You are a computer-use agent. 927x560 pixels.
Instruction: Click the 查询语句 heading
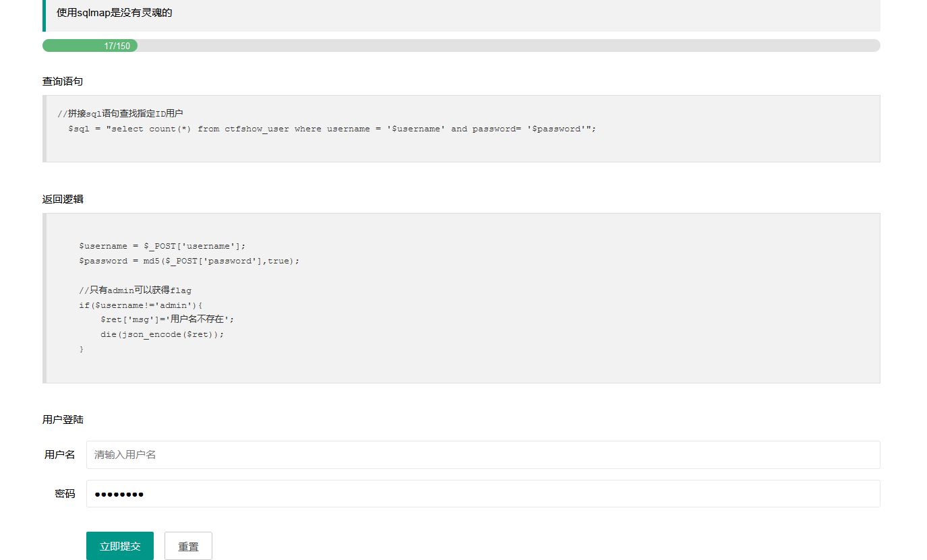(x=63, y=81)
